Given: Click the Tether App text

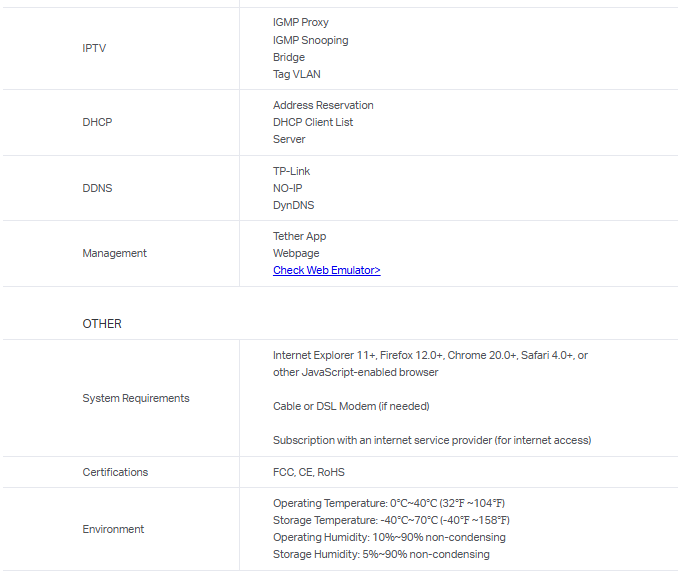Looking at the screenshot, I should click(x=299, y=236).
